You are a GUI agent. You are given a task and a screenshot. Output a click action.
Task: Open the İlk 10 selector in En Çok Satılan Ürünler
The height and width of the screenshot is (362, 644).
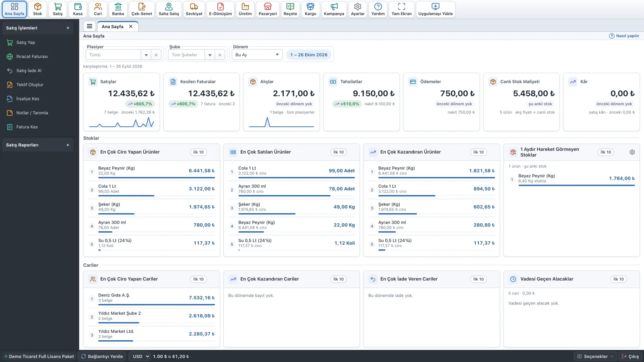point(339,152)
